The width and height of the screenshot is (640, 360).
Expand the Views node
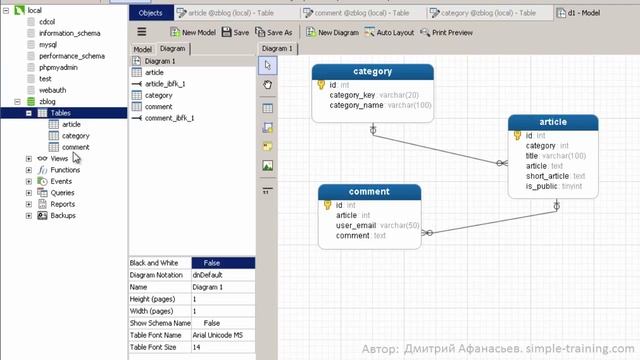pyautogui.click(x=29, y=159)
